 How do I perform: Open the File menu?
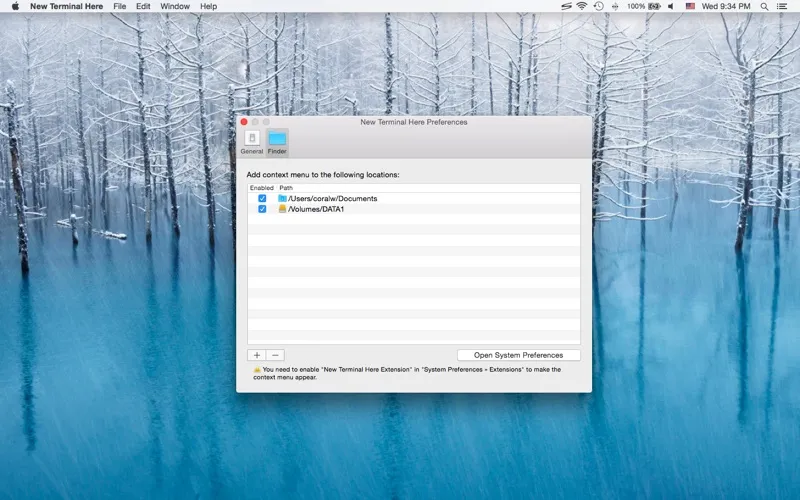point(120,6)
